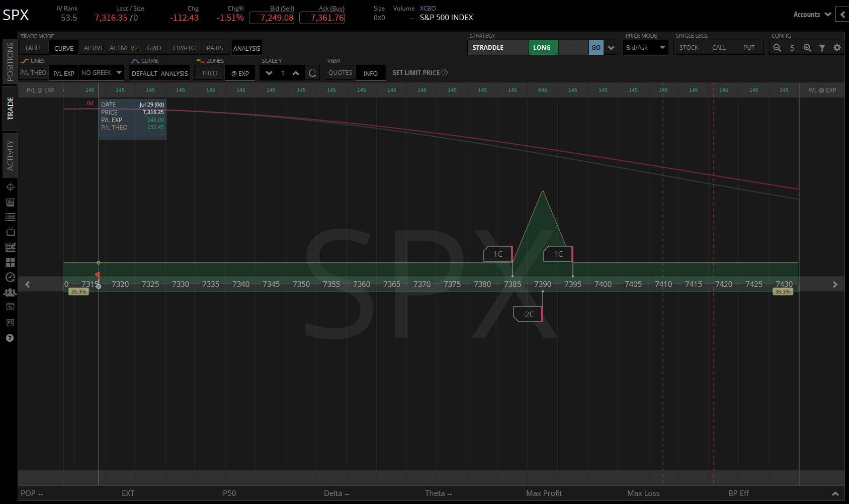Switch to CRYPTO trade mode

[x=185, y=48]
